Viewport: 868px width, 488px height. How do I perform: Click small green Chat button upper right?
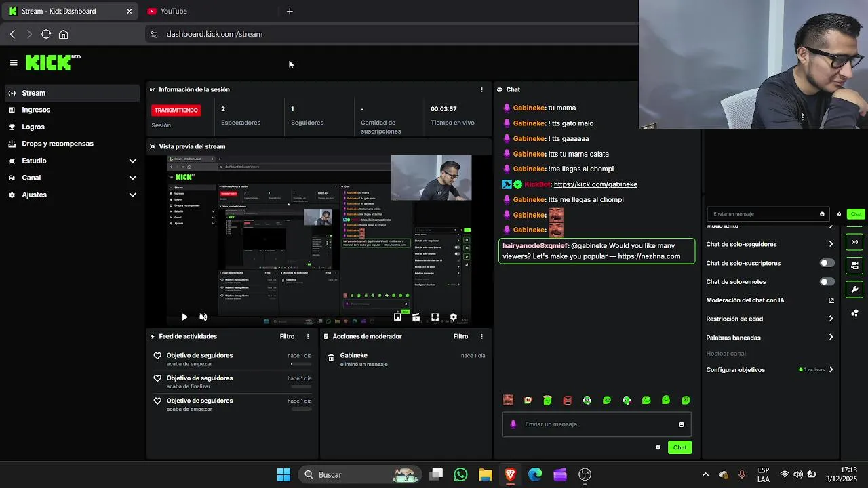point(856,214)
